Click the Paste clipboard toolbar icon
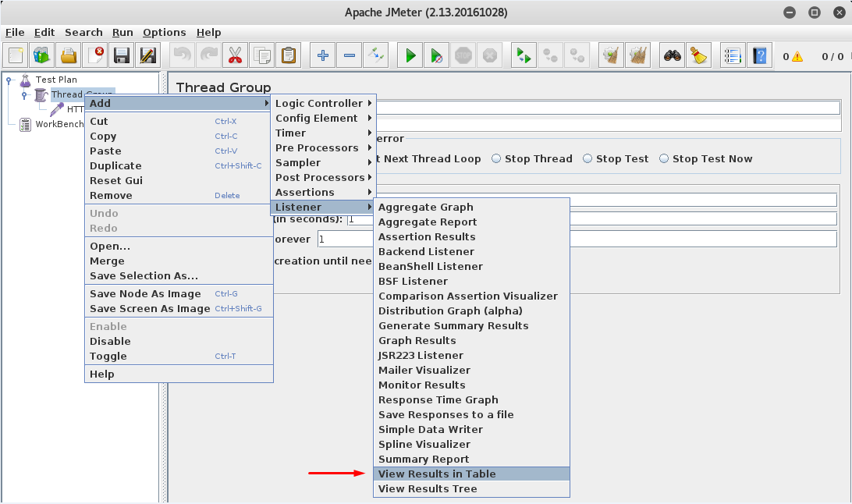 pyautogui.click(x=288, y=55)
